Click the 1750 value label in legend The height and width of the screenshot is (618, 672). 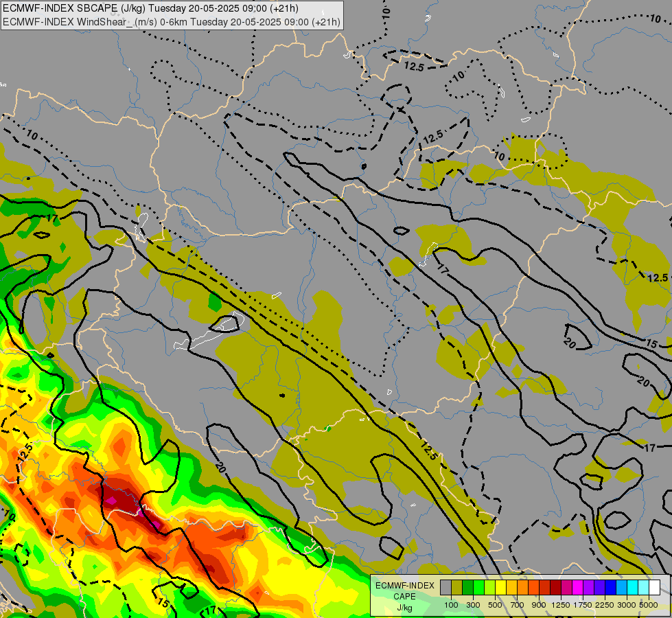click(x=583, y=605)
